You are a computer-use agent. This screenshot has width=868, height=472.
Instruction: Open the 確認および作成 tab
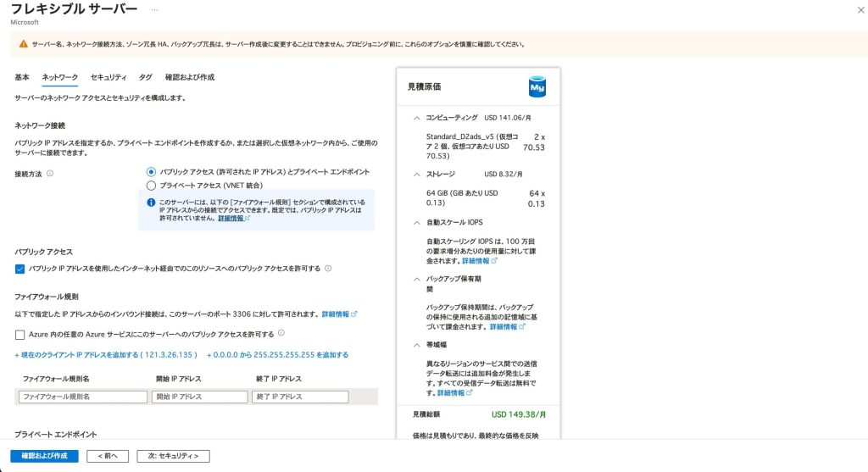pyautogui.click(x=189, y=77)
